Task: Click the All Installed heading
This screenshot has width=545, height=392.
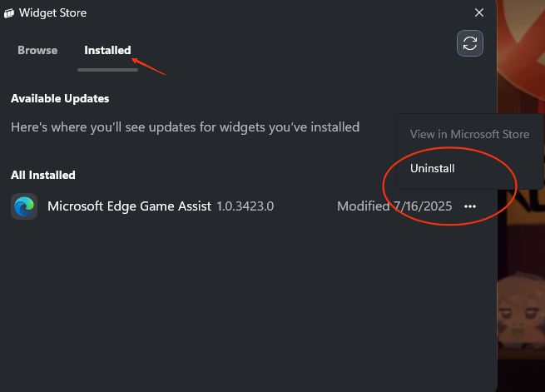Action: click(x=43, y=175)
